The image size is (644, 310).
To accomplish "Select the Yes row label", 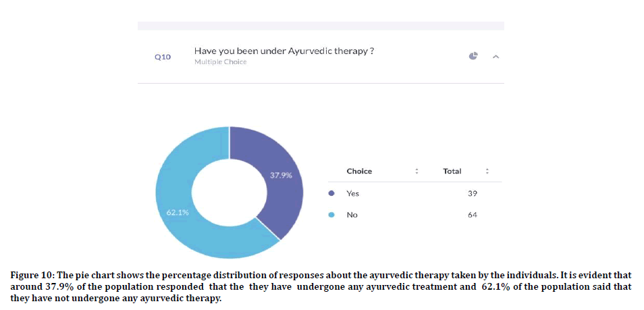I will click(x=352, y=194).
